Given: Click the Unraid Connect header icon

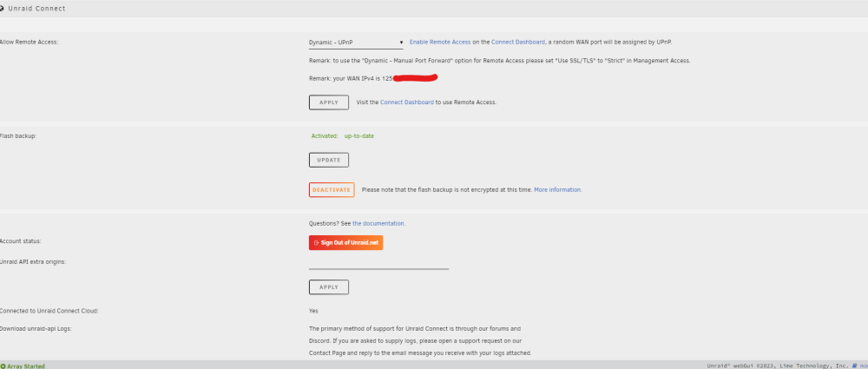Looking at the screenshot, I should click(x=3, y=9).
